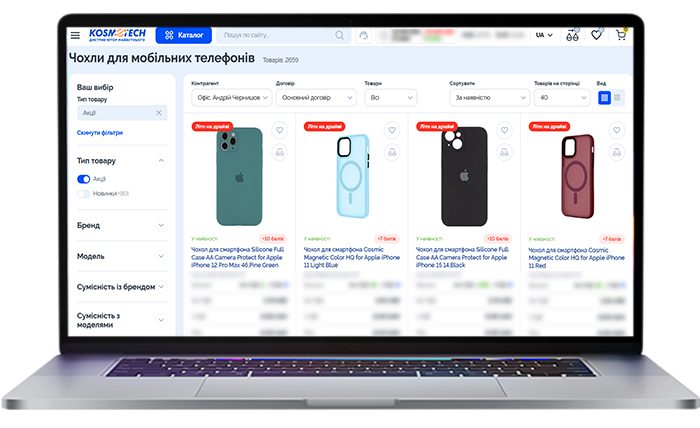Click the Скинути фільтри link
This screenshot has width=700, height=428.
tap(100, 133)
